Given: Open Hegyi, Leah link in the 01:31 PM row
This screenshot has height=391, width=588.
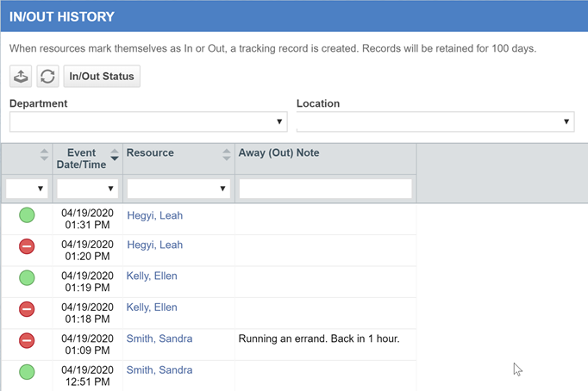Looking at the screenshot, I should tap(155, 215).
